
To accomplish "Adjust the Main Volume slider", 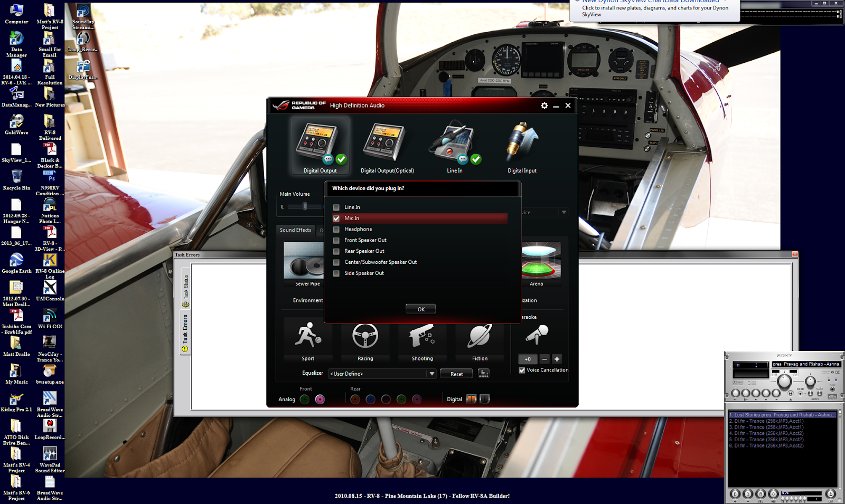I will pyautogui.click(x=305, y=207).
